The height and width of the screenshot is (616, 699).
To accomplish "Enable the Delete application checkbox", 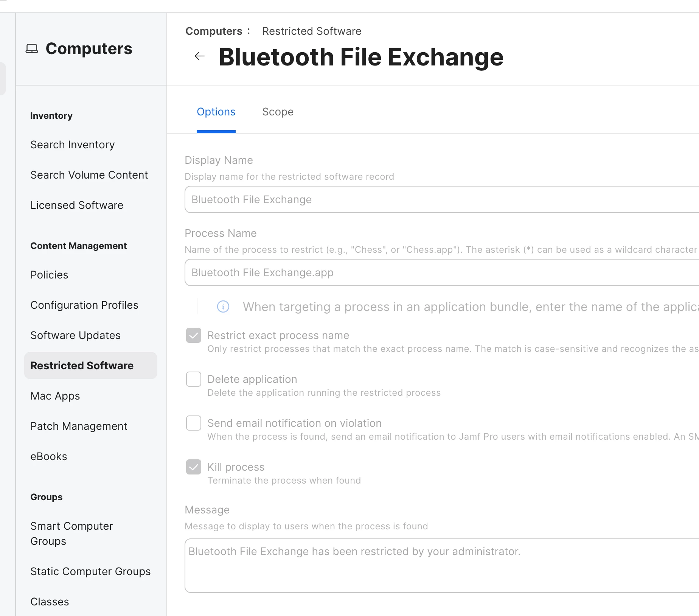I will [194, 379].
